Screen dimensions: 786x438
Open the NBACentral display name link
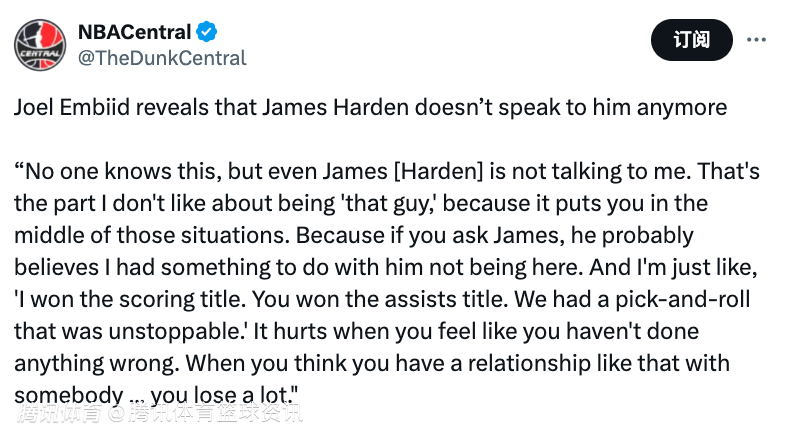134,32
